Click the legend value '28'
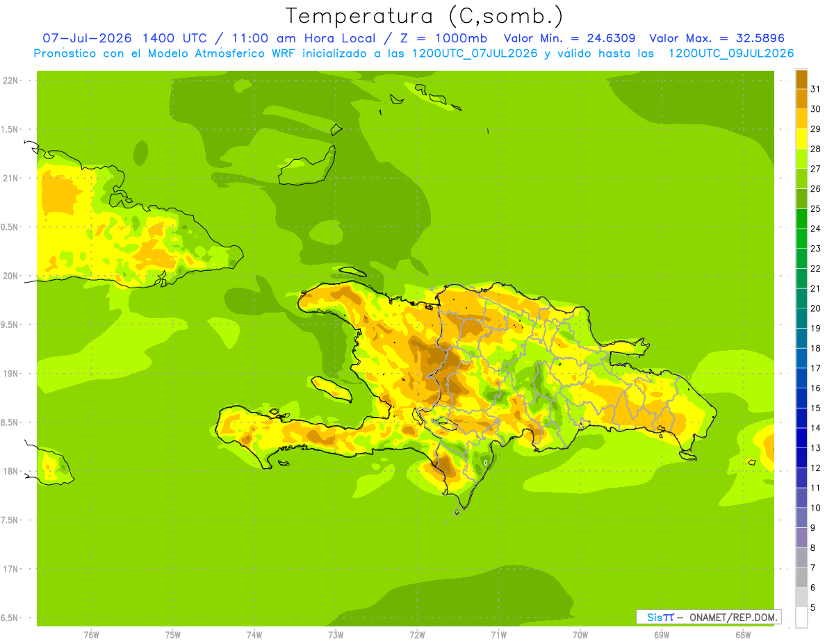 (x=816, y=149)
